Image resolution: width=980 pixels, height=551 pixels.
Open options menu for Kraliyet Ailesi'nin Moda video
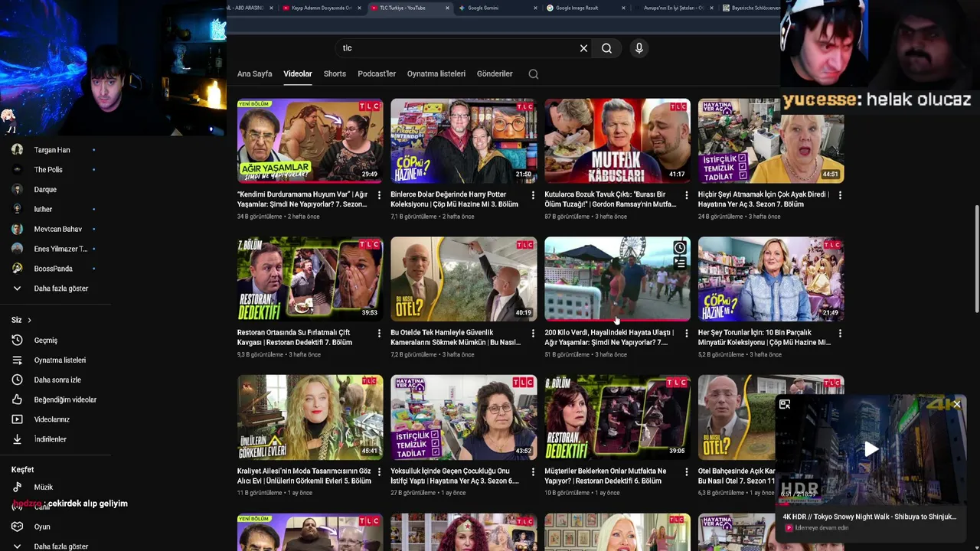[x=379, y=472]
